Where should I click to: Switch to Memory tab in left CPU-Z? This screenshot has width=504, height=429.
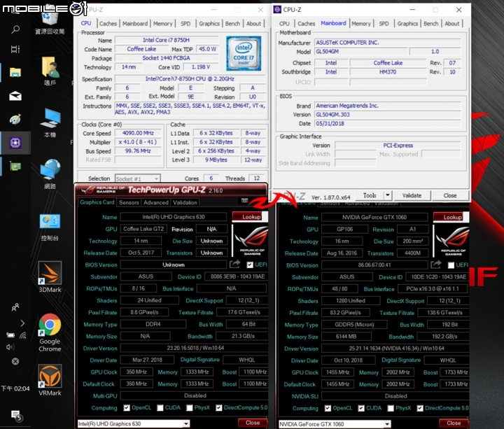coord(162,24)
